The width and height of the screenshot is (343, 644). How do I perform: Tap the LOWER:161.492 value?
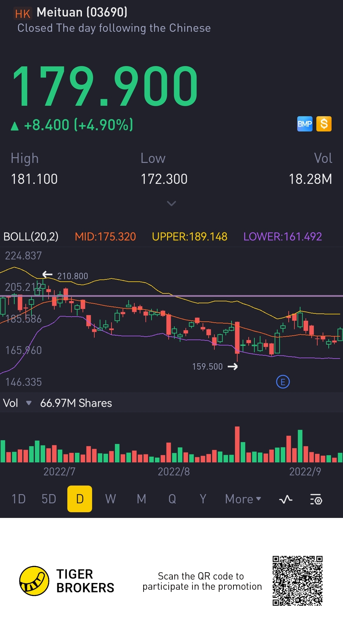283,237
